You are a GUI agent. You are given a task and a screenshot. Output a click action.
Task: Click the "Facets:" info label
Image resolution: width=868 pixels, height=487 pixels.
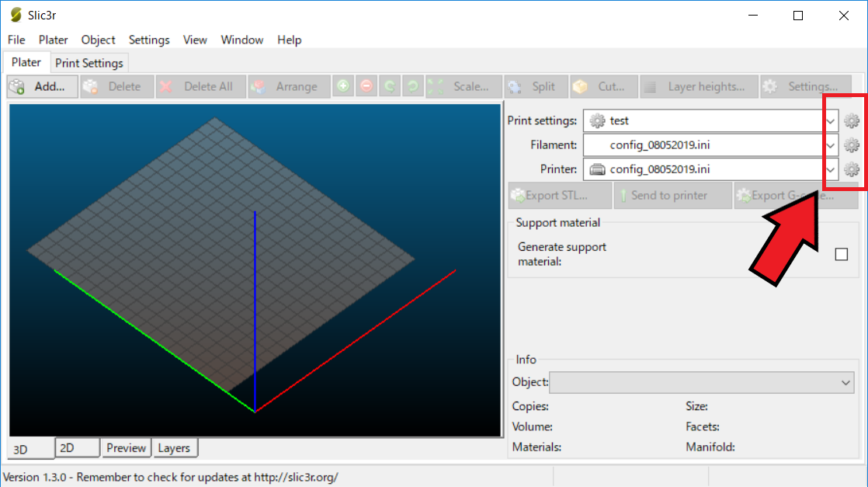coord(703,426)
